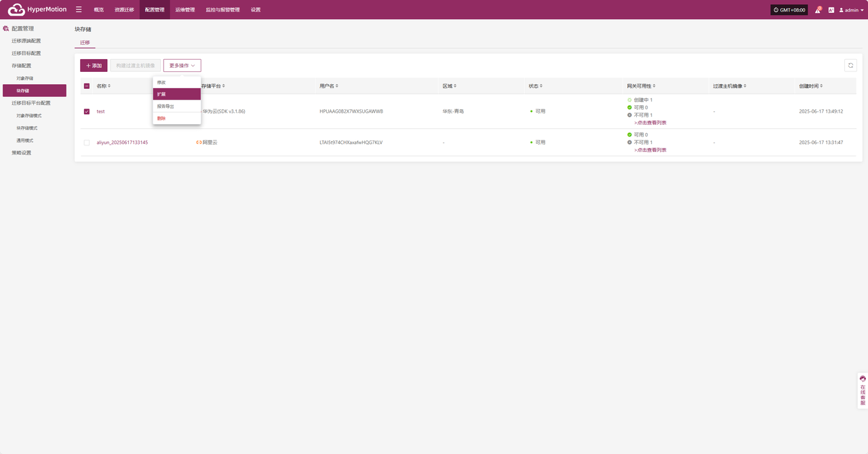Click the HyperMotion cloud logo
Image resolution: width=868 pixels, height=454 pixels.
(x=16, y=10)
